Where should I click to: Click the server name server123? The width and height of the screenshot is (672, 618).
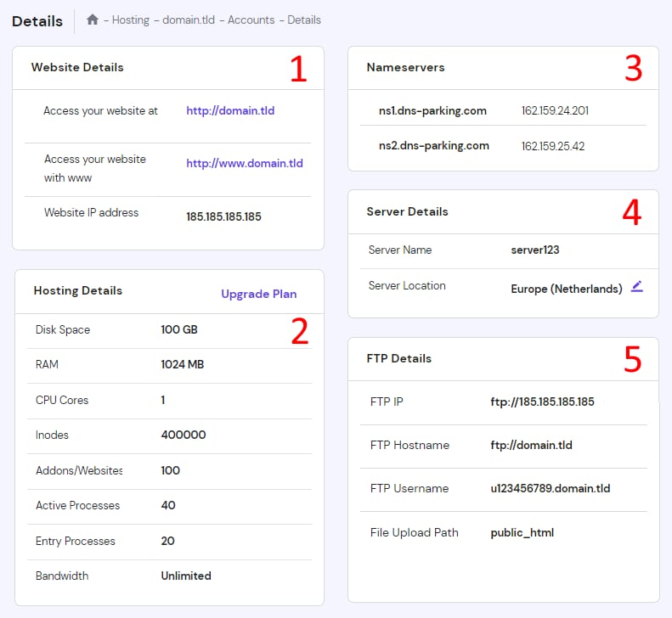(x=534, y=250)
